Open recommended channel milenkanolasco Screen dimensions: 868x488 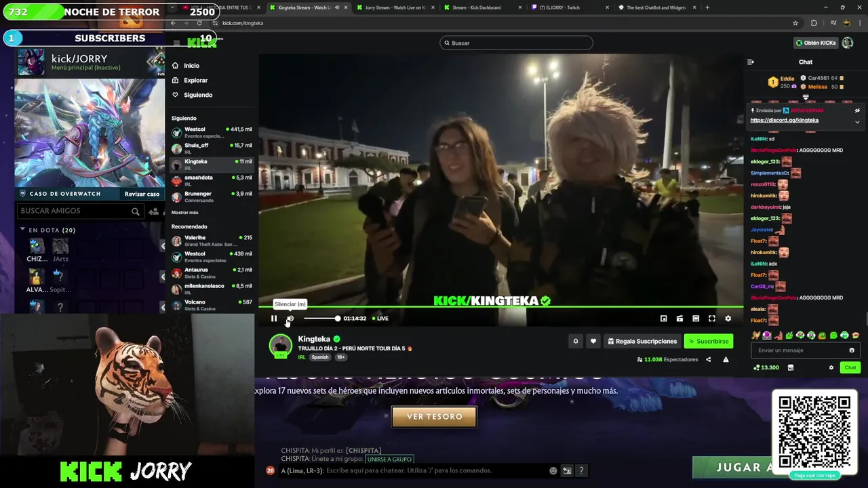pyautogui.click(x=212, y=289)
